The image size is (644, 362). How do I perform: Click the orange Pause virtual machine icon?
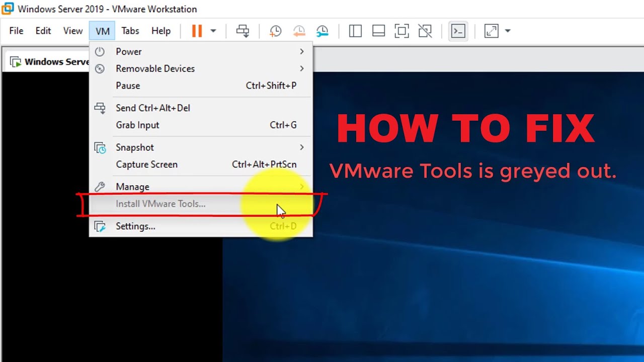click(197, 31)
